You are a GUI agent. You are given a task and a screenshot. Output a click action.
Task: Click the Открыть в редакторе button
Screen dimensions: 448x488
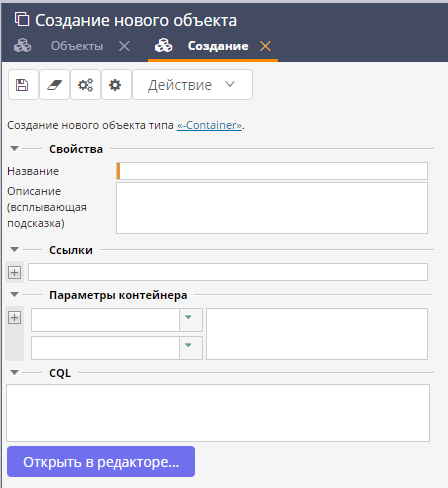(x=101, y=462)
